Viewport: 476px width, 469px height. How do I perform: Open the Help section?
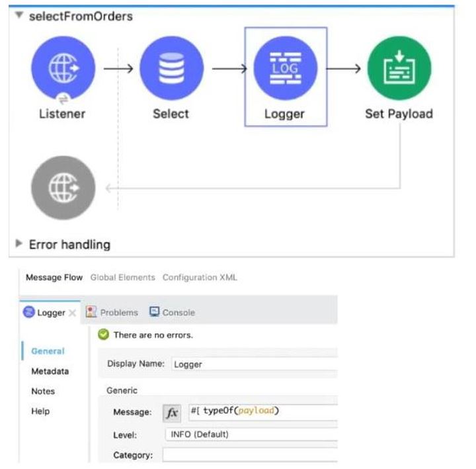[40, 411]
